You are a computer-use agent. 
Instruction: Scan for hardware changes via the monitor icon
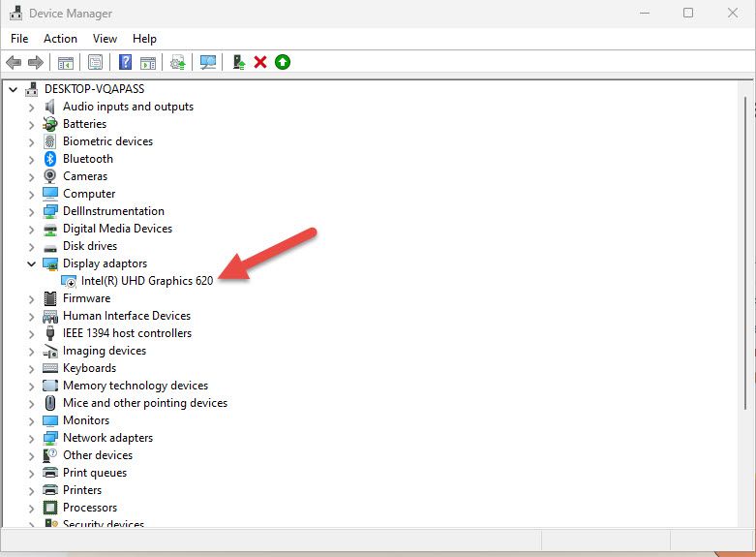coord(208,62)
